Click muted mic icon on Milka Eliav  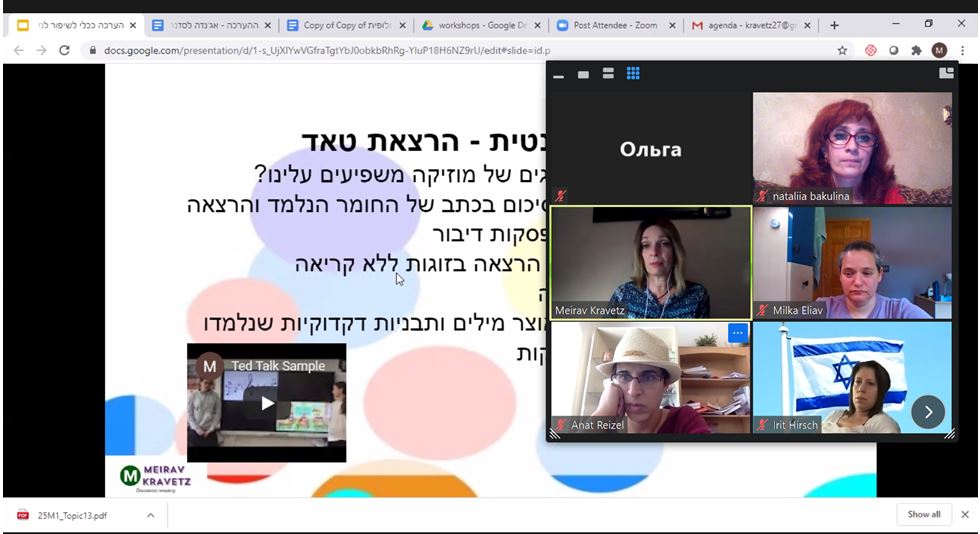[762, 310]
